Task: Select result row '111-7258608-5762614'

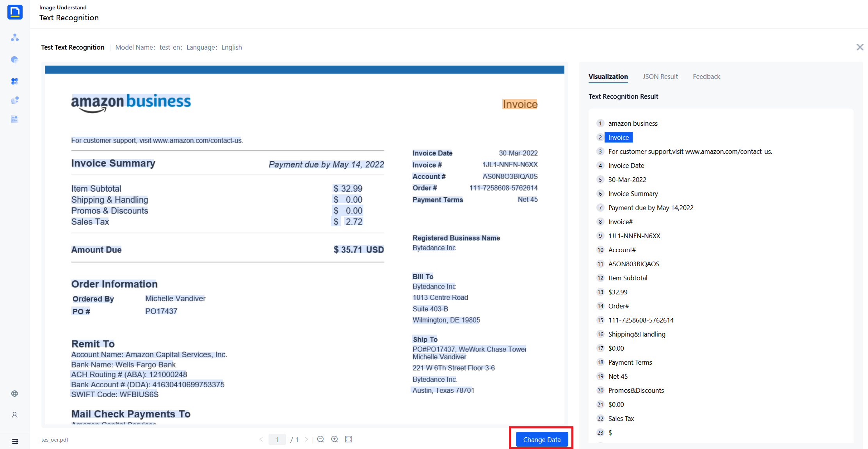Action: pyautogui.click(x=641, y=320)
